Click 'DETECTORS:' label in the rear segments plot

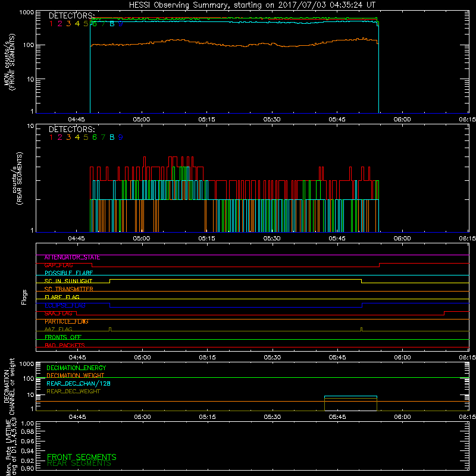click(72, 129)
